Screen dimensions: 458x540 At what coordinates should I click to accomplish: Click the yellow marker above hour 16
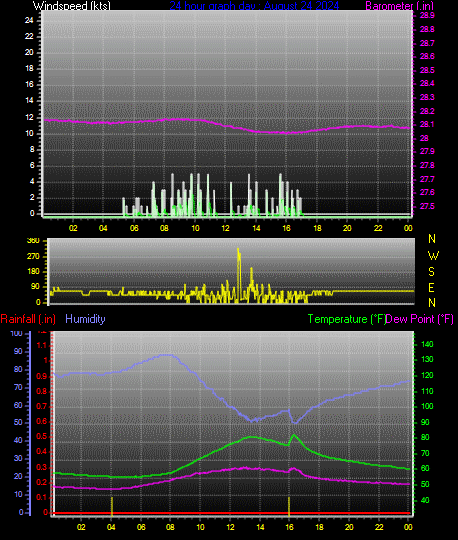click(x=289, y=507)
